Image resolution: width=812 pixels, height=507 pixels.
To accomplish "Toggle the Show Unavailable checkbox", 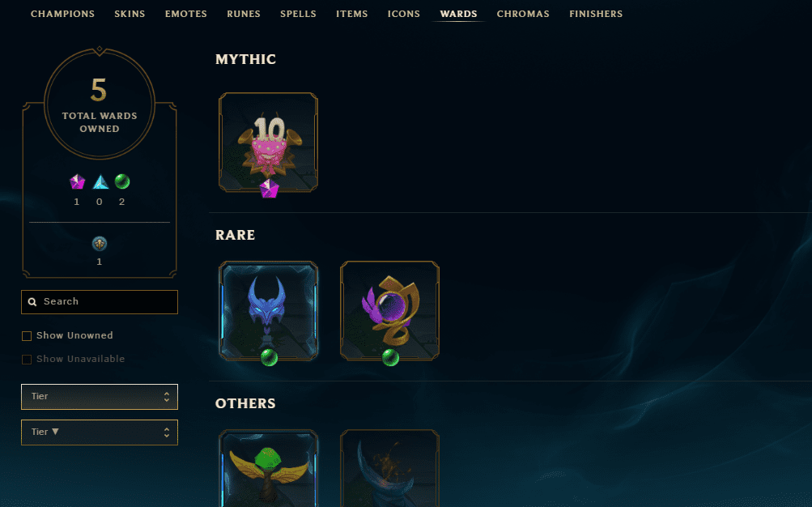I will coord(27,360).
